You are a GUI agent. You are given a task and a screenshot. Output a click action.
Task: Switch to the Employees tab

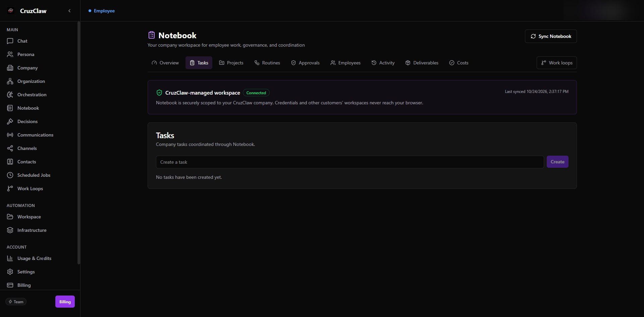coord(345,63)
